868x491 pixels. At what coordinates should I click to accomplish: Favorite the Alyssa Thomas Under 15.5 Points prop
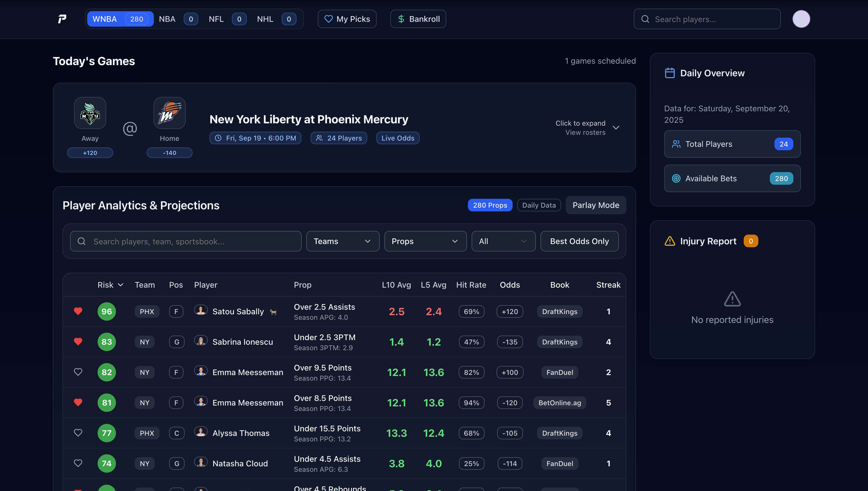coord(78,433)
